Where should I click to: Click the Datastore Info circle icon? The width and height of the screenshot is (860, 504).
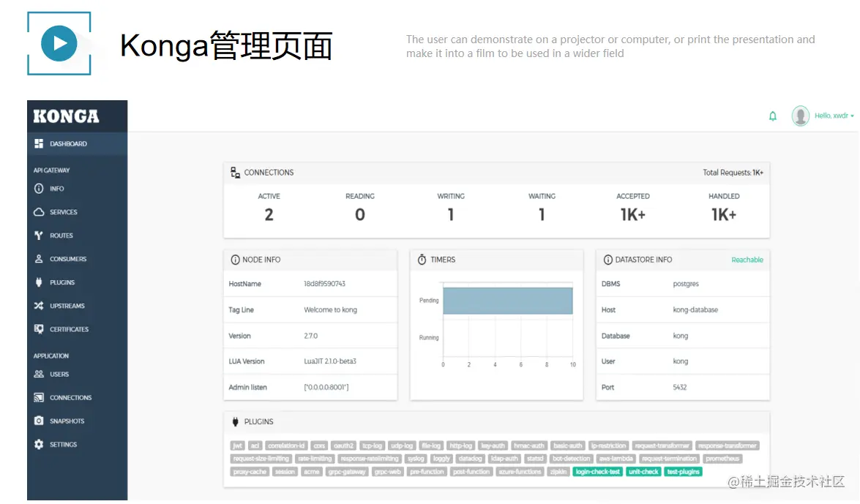pos(607,260)
